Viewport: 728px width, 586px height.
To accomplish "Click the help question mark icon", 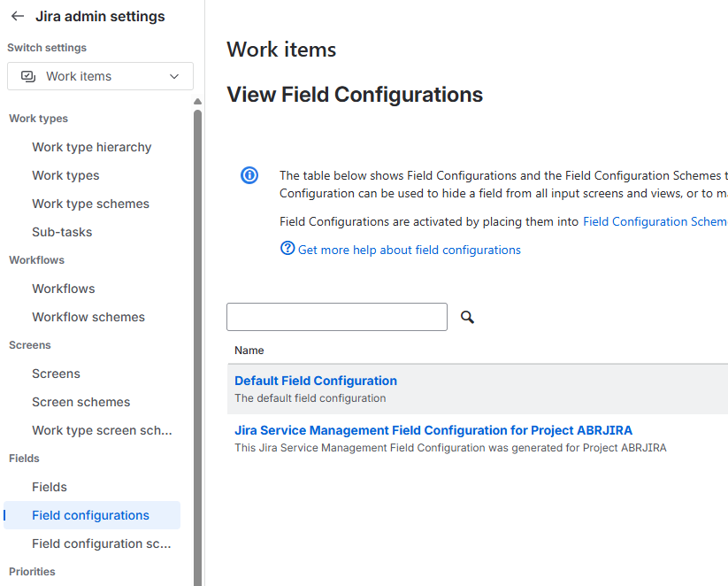I will click(x=287, y=248).
